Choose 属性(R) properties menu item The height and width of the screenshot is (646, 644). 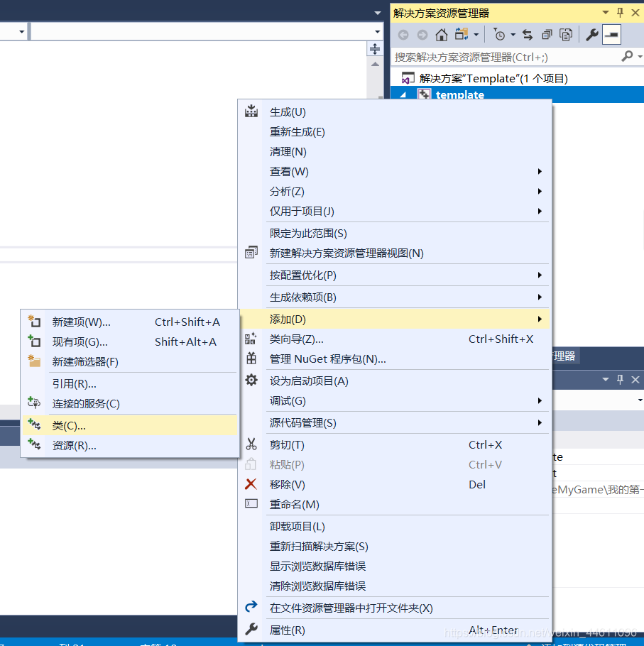pos(394,630)
